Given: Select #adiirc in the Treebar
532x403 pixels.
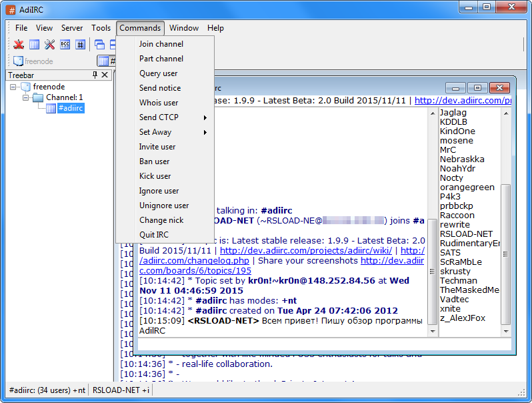Looking at the screenshot, I should point(71,108).
